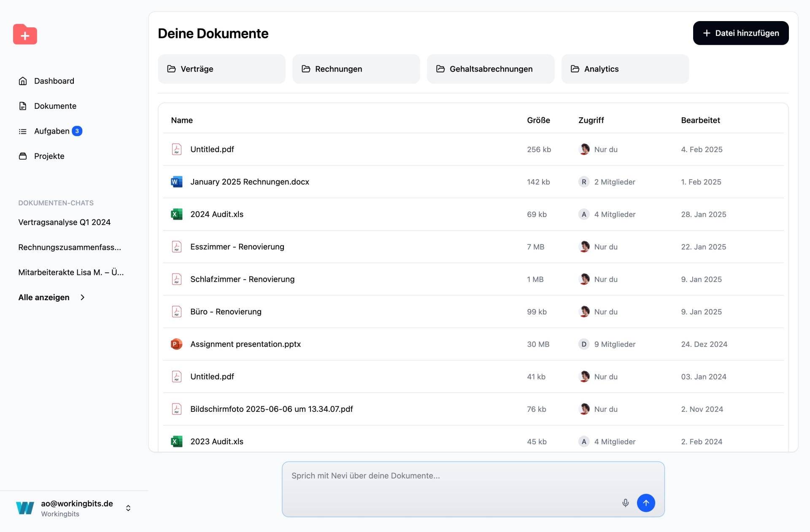Click the Workingbits logo in the sidebar footer
The image size is (810, 532).
click(x=25, y=508)
